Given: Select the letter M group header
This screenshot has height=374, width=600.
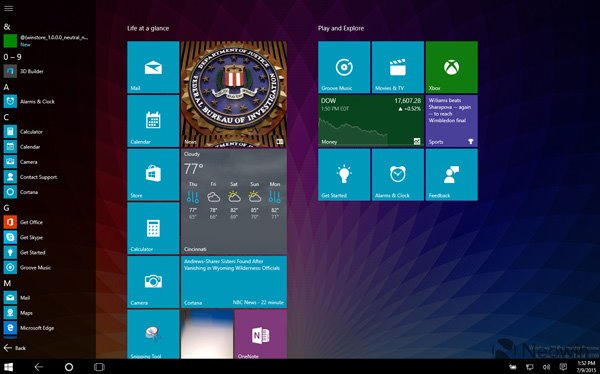Looking at the screenshot, I should (7, 283).
